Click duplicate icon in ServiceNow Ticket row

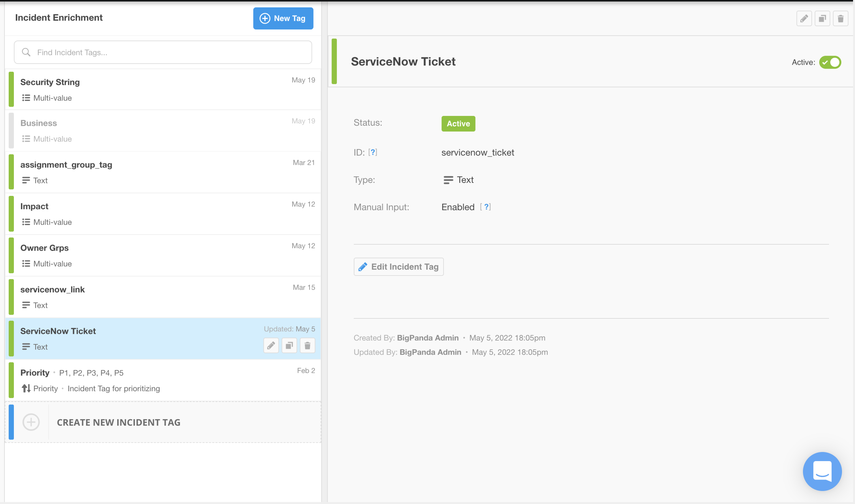click(289, 346)
